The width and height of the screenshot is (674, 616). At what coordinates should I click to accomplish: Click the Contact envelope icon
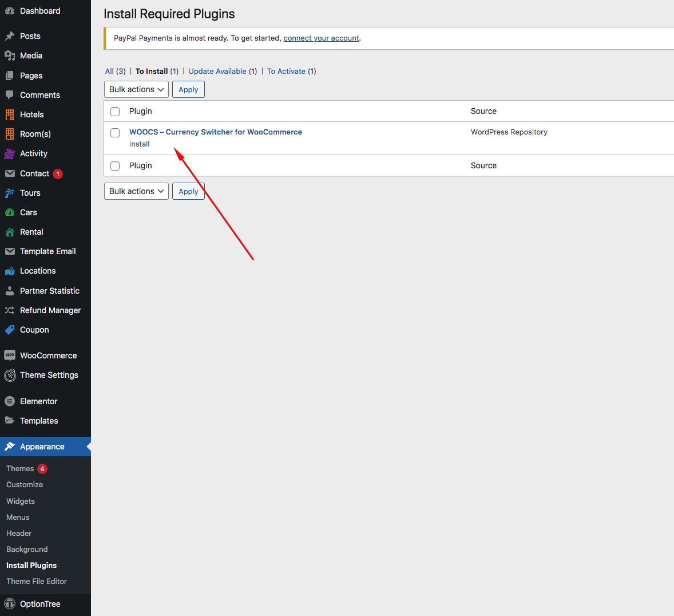click(x=10, y=173)
